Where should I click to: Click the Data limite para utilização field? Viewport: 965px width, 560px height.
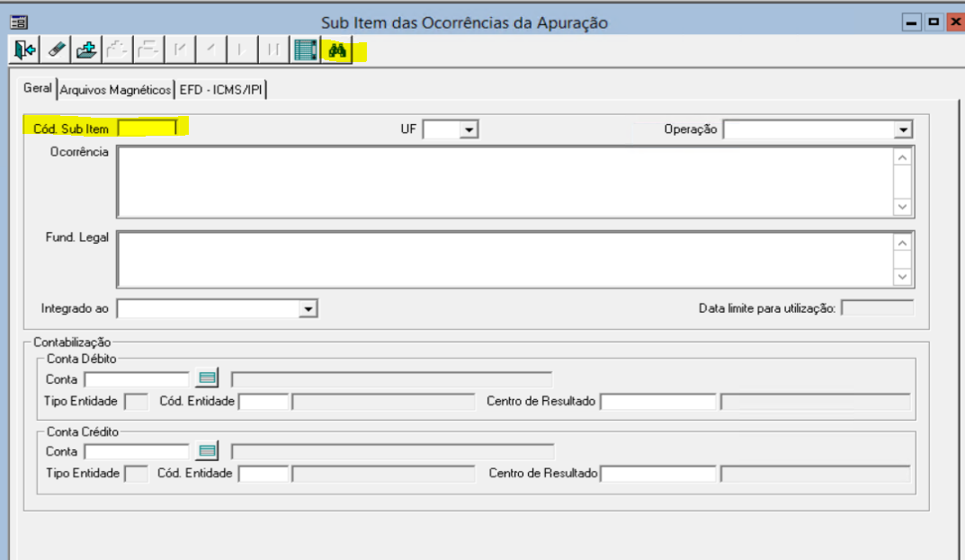(x=877, y=307)
